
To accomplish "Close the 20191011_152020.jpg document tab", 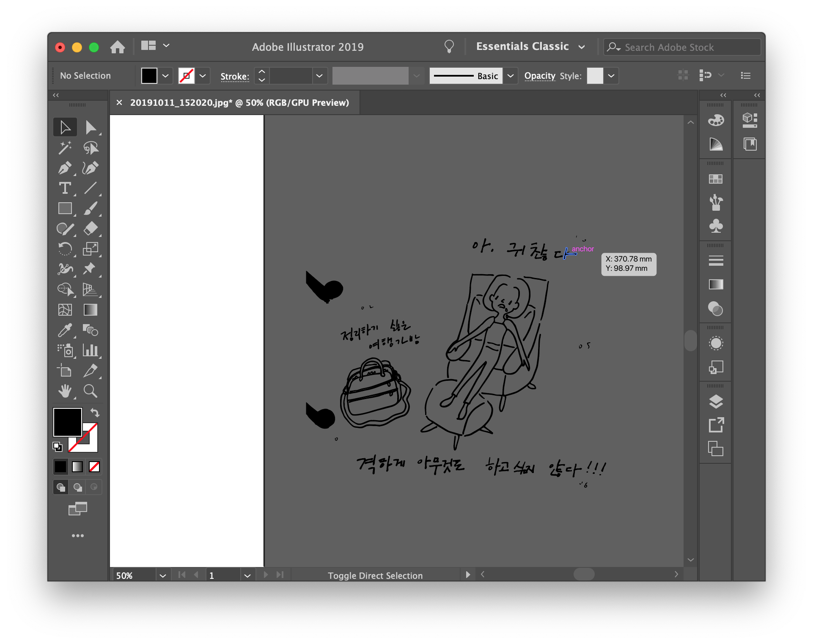I will [119, 103].
